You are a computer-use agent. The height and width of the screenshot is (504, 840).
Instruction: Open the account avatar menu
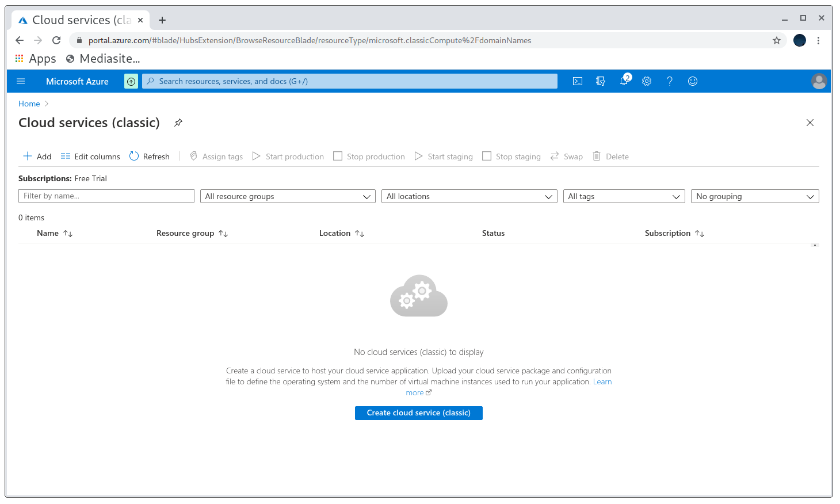(x=819, y=81)
